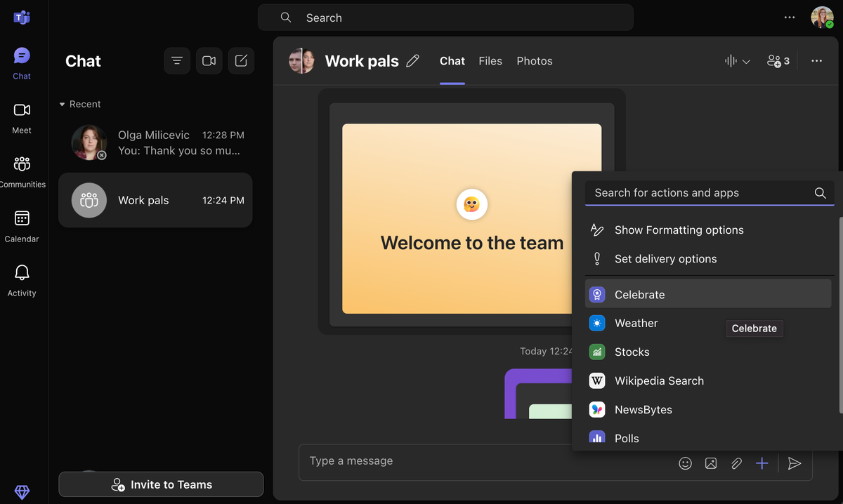Click the Teams logo icon
Image resolution: width=843 pixels, height=504 pixels.
pyautogui.click(x=22, y=18)
